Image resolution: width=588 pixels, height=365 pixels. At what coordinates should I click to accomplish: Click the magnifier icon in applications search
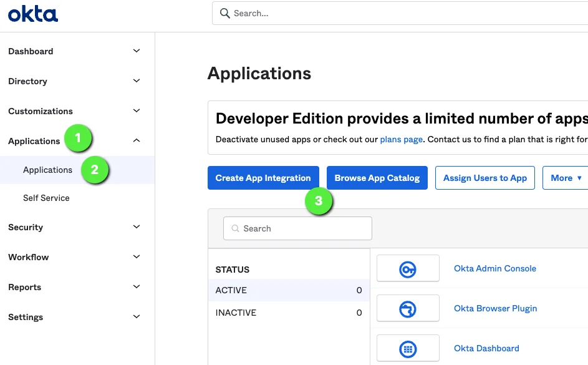tap(235, 228)
